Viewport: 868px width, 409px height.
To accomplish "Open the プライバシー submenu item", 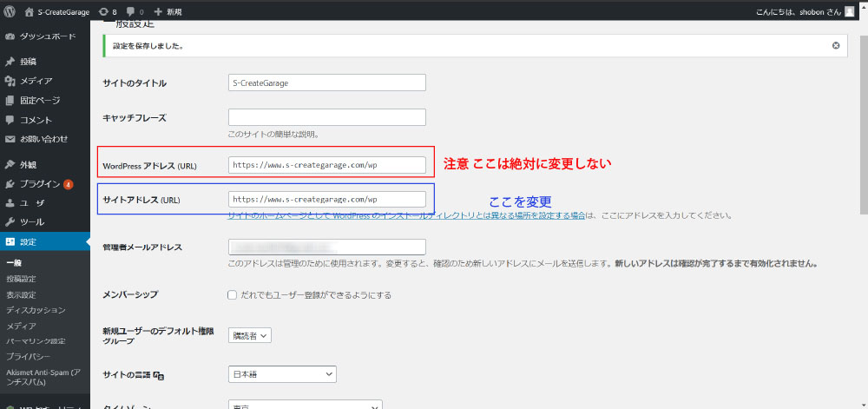I will tap(29, 356).
